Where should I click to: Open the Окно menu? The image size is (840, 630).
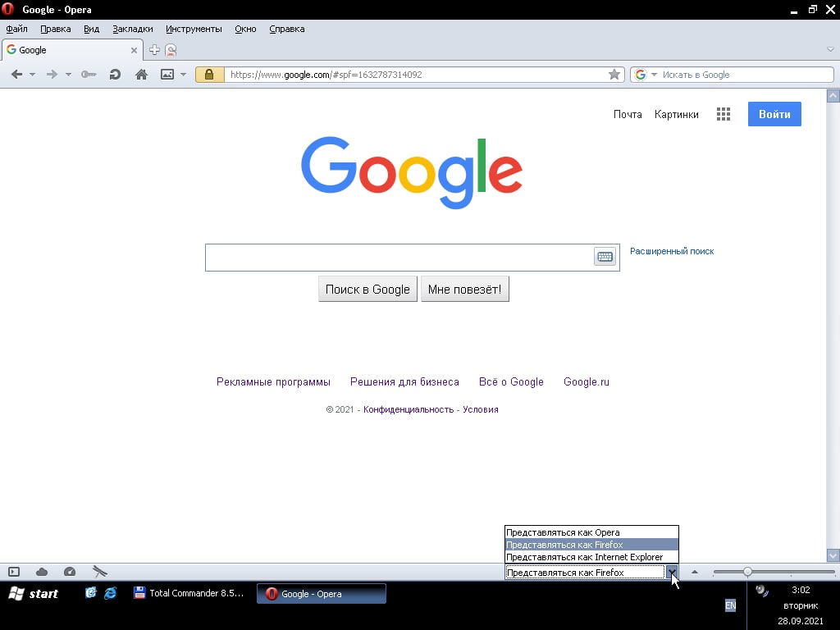pyautogui.click(x=245, y=29)
